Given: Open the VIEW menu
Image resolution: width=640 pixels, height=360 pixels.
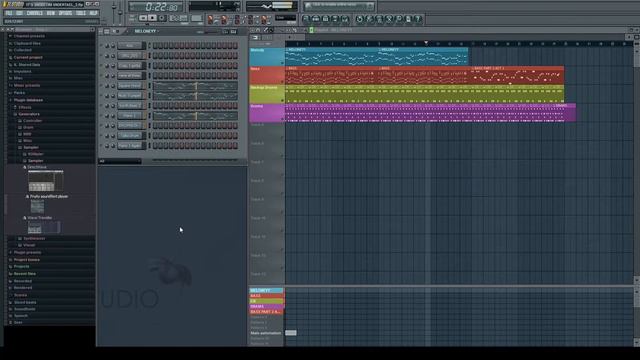Looking at the screenshot, I should pos(51,13).
